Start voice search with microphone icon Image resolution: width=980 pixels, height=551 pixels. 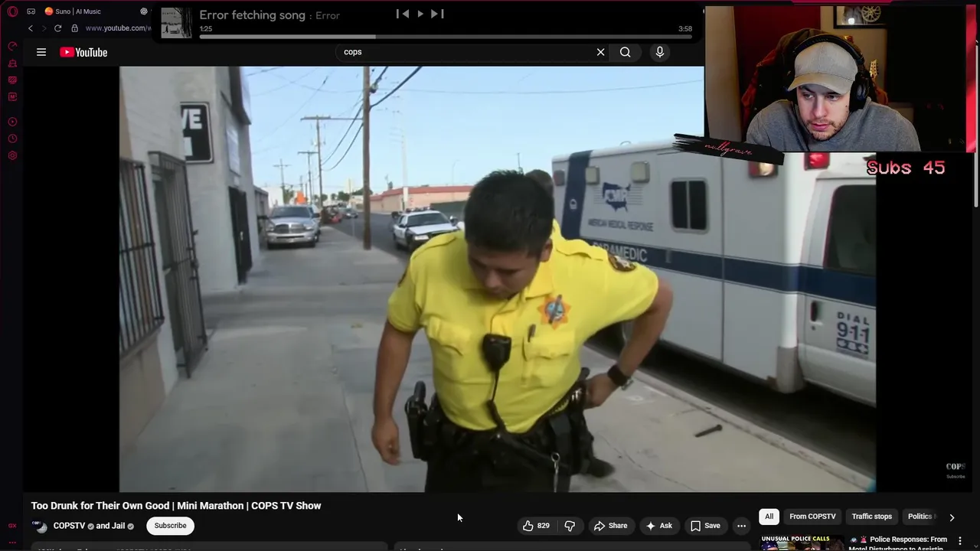(x=660, y=52)
